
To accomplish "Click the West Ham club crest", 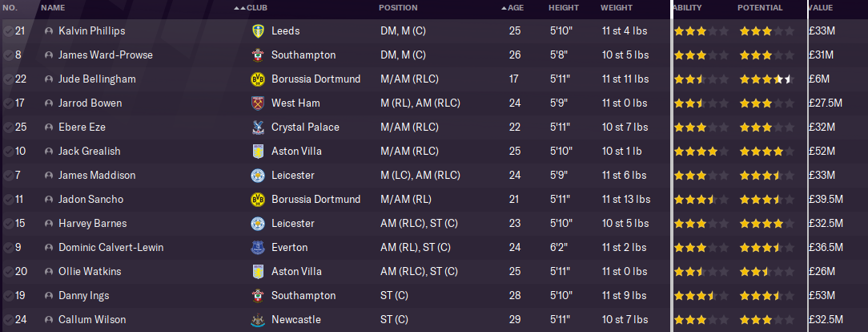I will coord(257,103).
